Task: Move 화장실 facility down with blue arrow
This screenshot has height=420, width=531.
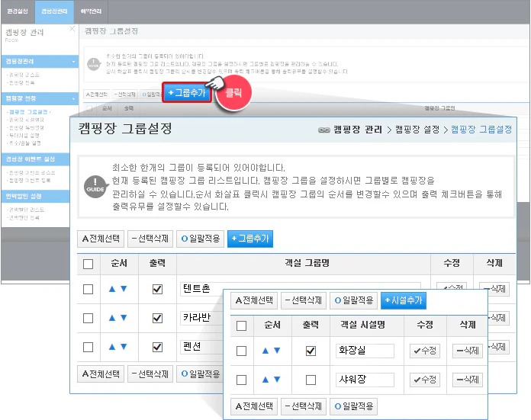Action: pyautogui.click(x=277, y=351)
